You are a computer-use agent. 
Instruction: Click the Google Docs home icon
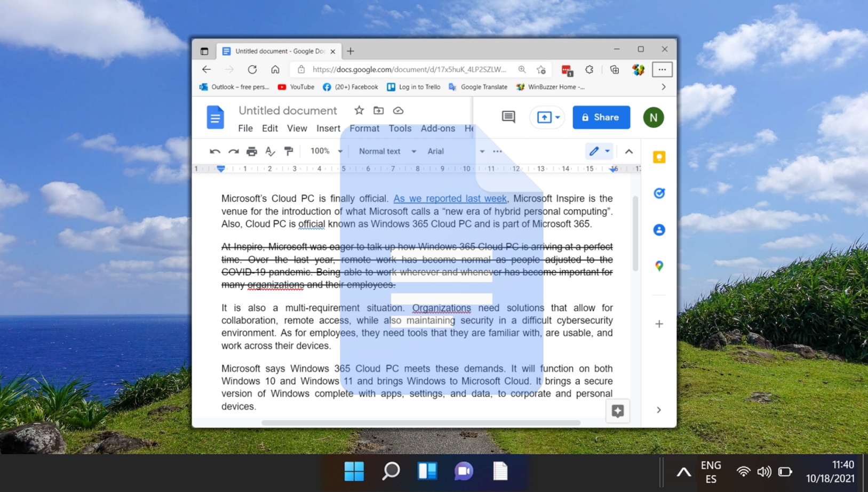tap(215, 117)
